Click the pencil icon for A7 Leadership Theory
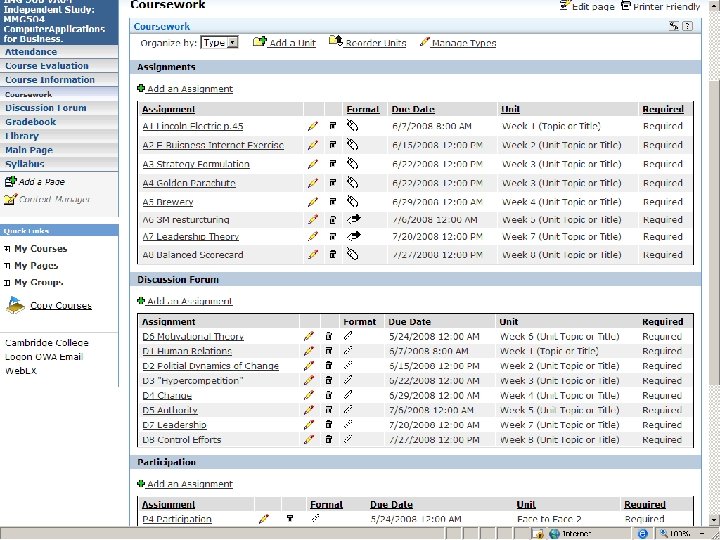Image resolution: width=720 pixels, height=540 pixels. [x=313, y=237]
